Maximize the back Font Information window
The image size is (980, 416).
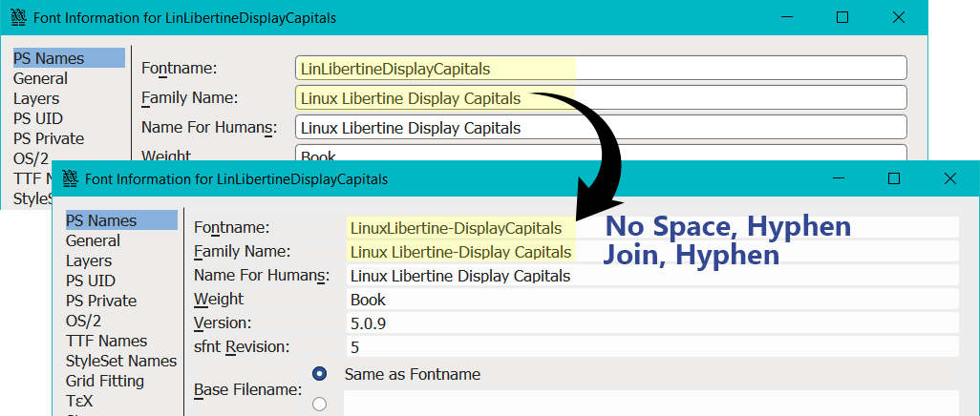842,18
